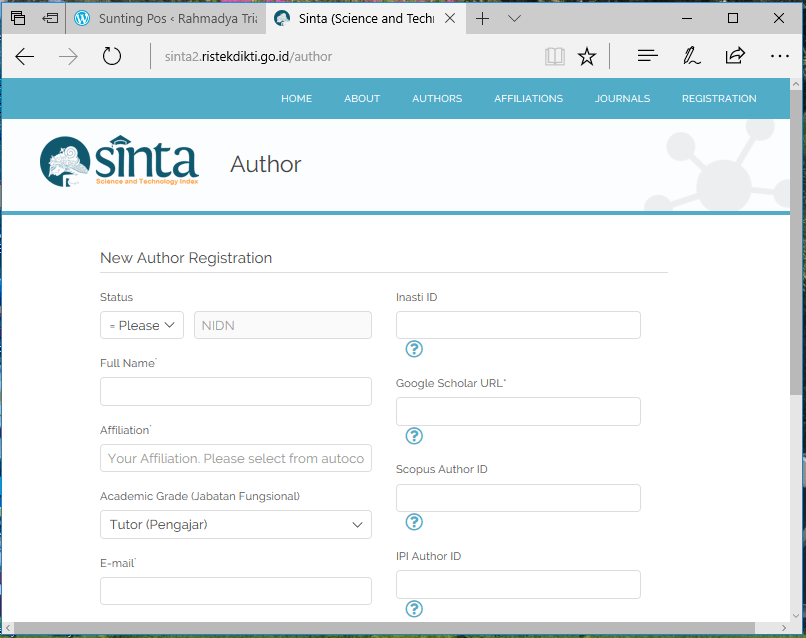Click the HOME navigation link
This screenshot has height=638, width=806.
(x=296, y=98)
